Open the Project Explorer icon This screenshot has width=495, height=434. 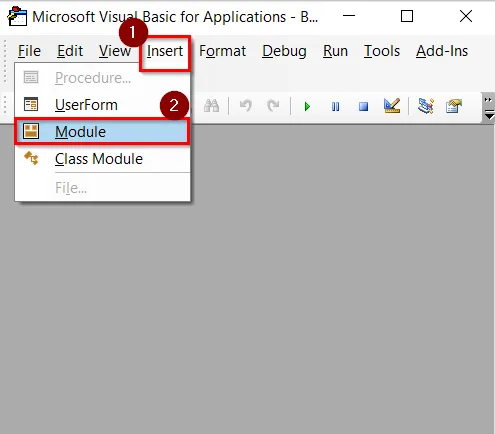pos(426,106)
